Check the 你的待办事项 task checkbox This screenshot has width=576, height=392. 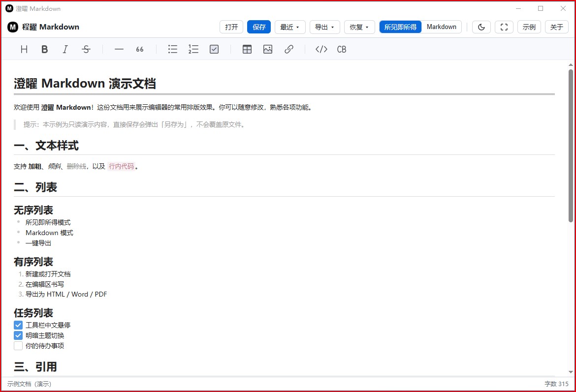18,346
